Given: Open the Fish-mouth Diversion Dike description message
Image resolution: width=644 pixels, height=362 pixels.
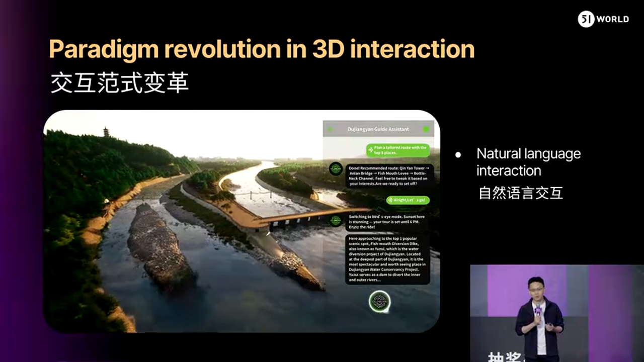Looking at the screenshot, I should tap(387, 259).
